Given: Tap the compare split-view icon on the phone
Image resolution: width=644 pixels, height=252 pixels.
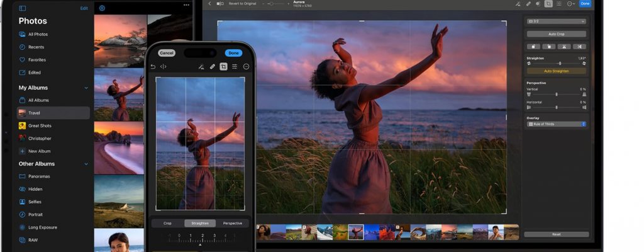Looking at the screenshot, I should tap(164, 66).
